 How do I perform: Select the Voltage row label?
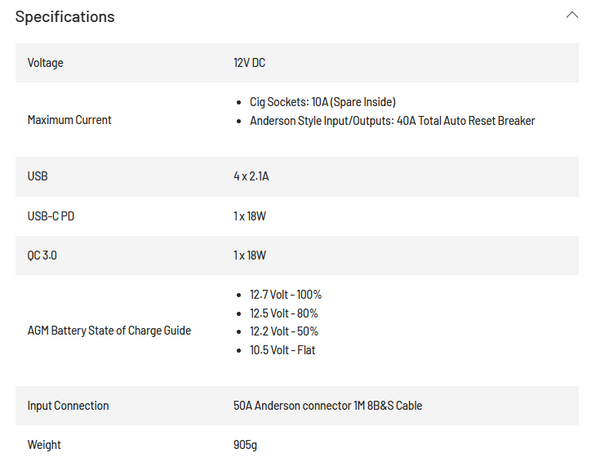click(x=45, y=63)
